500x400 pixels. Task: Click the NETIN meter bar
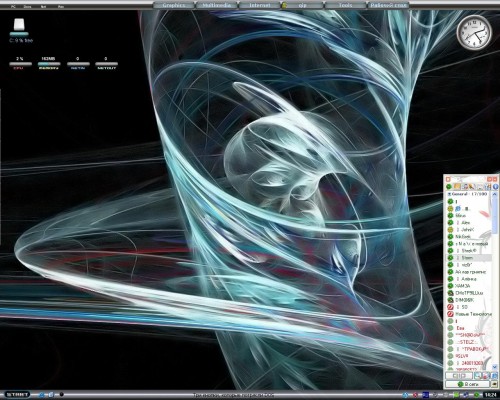pos(78,64)
